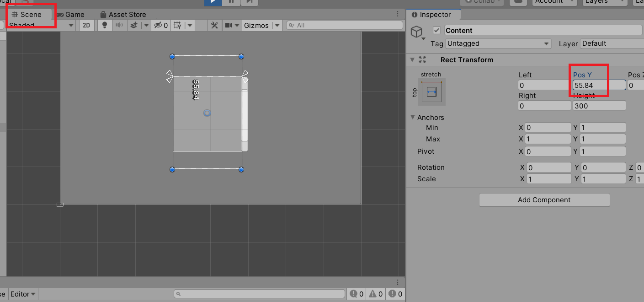Toggle scene lighting with the light bulb icon
The image size is (644, 302).
tap(105, 25)
